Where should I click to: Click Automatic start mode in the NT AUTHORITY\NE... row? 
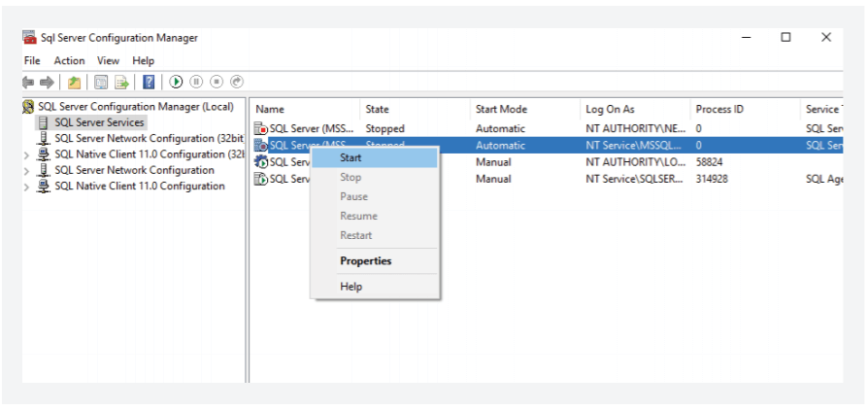500,128
